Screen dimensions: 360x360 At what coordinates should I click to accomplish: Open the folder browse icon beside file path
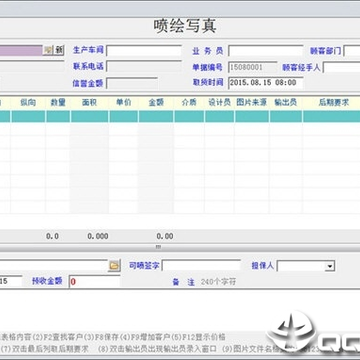(x=114, y=266)
